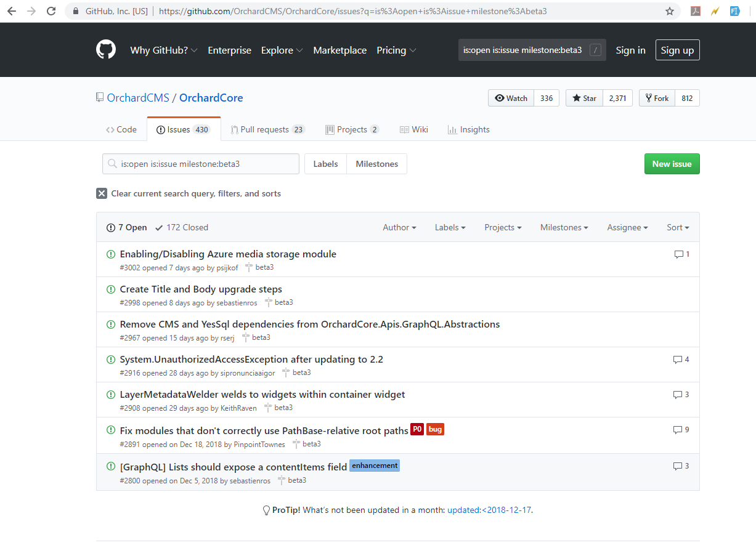The image size is (756, 548).
Task: Click the Sign in link
Action: pyautogui.click(x=630, y=50)
